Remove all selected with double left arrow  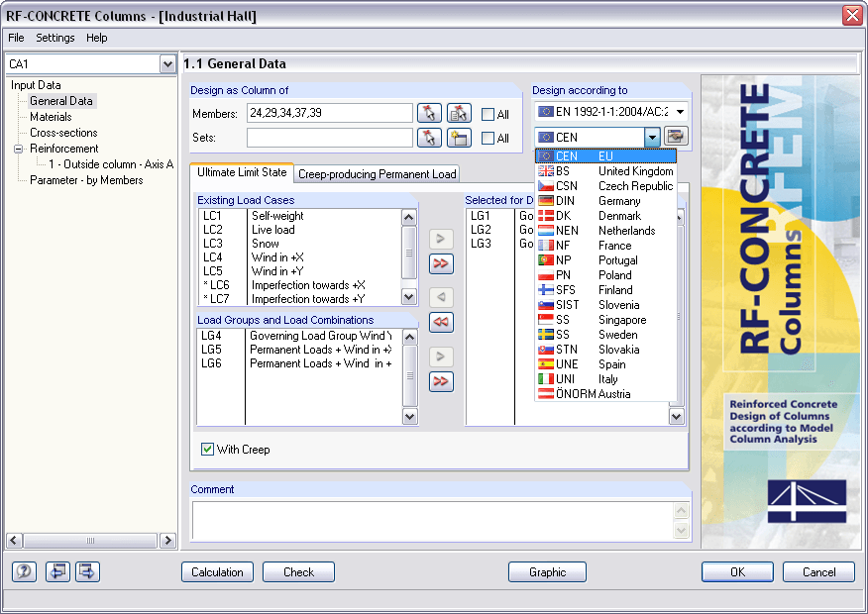click(441, 322)
